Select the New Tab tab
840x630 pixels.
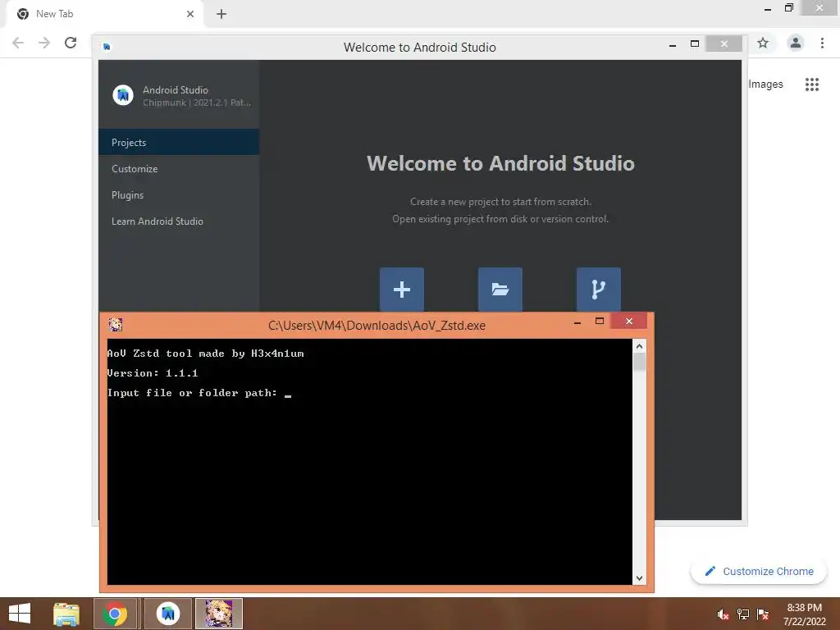pyautogui.click(x=104, y=15)
